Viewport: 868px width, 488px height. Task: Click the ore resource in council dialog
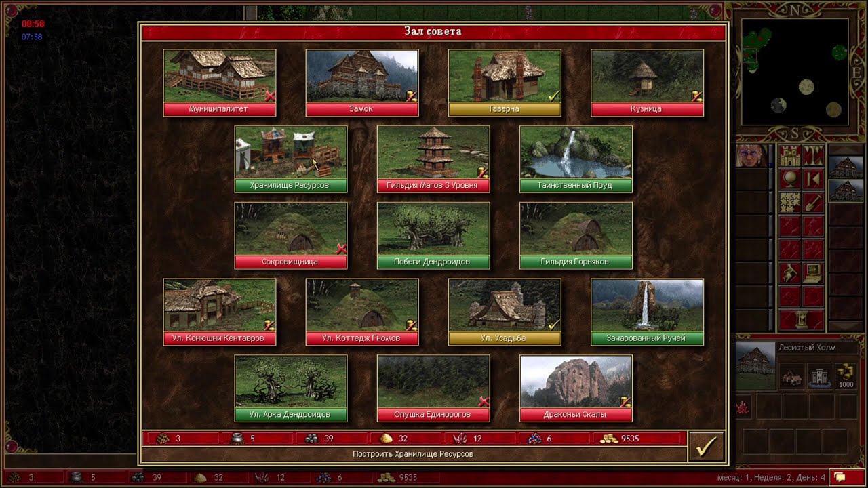pyautogui.click(x=310, y=439)
